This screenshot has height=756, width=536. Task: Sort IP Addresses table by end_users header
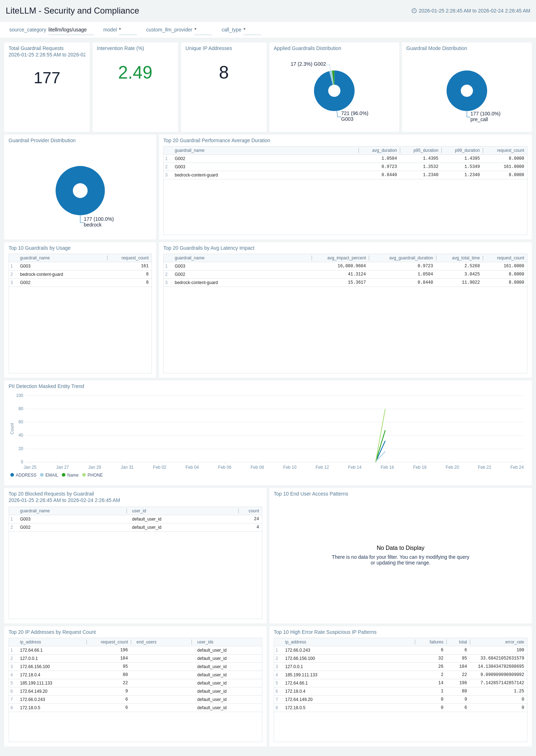click(146, 642)
